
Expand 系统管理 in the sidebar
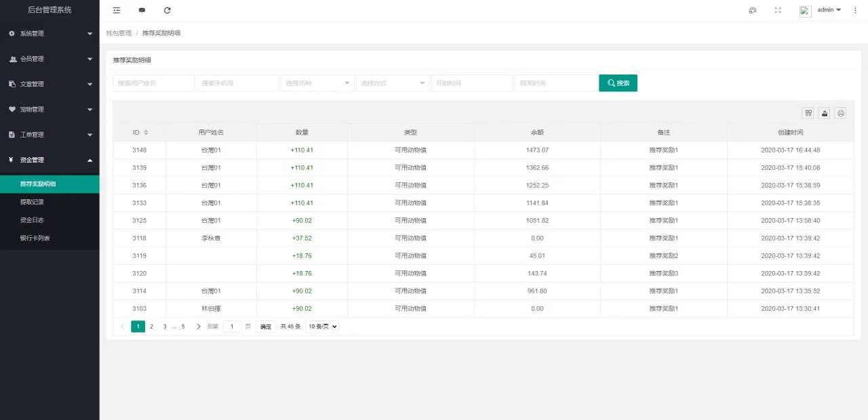click(x=50, y=33)
